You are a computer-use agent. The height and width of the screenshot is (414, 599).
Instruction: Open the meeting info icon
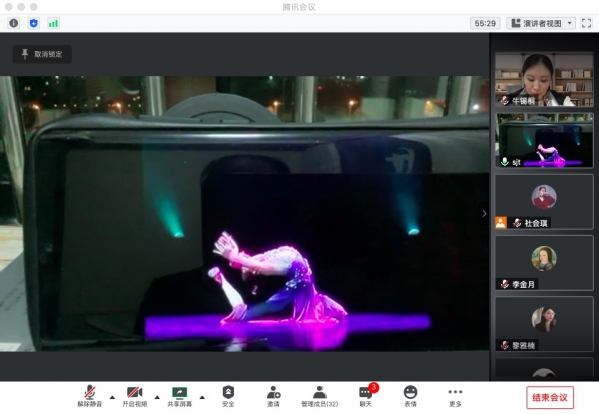click(x=14, y=23)
